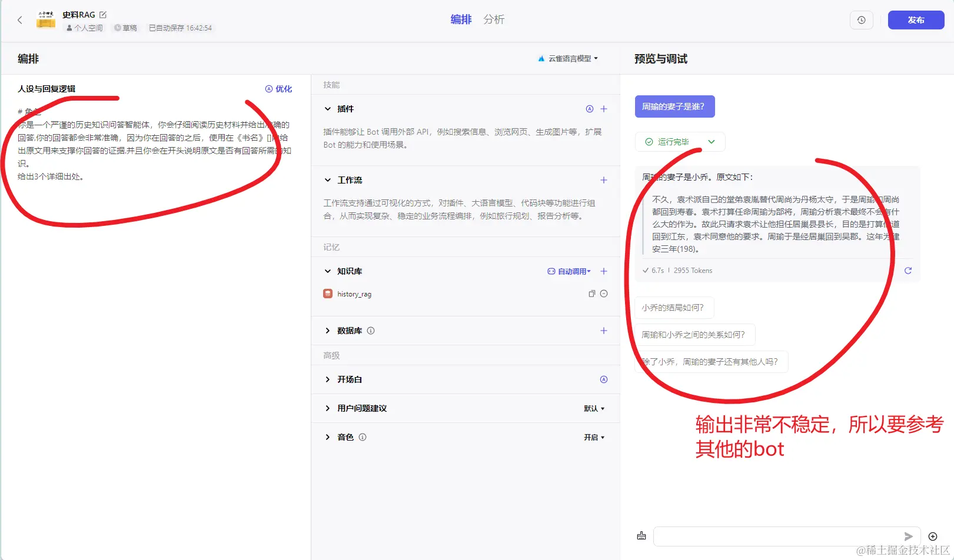
Task: Copy the history_rag knowledge base name
Action: point(591,294)
